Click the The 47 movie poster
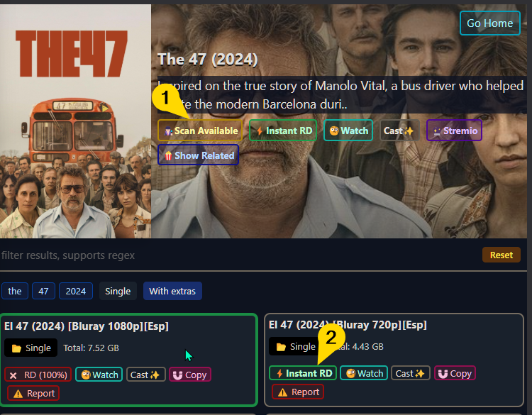The height and width of the screenshot is (415, 532). pos(75,121)
